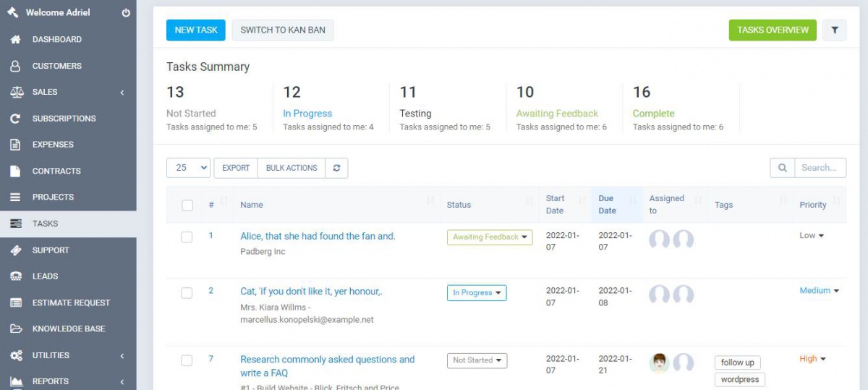Screen dimensions: 868x390
Task: Click the power logout icon
Action: [x=126, y=13]
